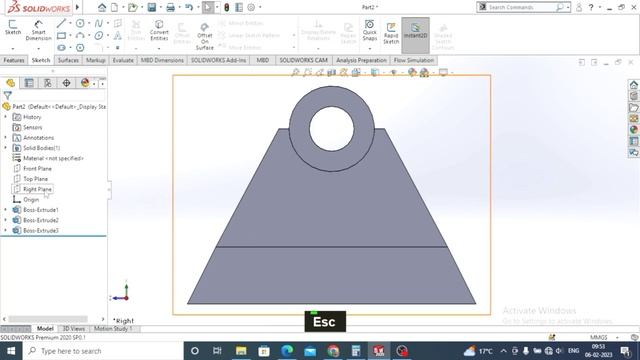Image resolution: width=640 pixels, height=360 pixels.
Task: Select the Spline sketch tool
Action: pyautogui.click(x=99, y=23)
